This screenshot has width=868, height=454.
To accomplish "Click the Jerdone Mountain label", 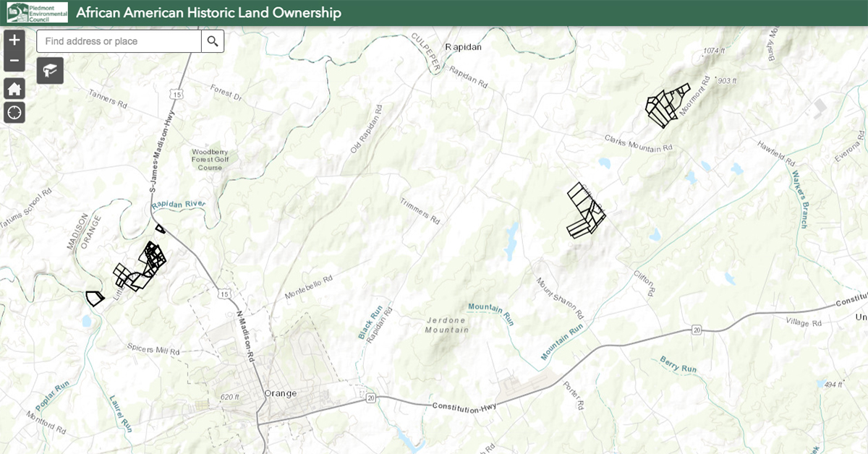I will click(x=447, y=325).
